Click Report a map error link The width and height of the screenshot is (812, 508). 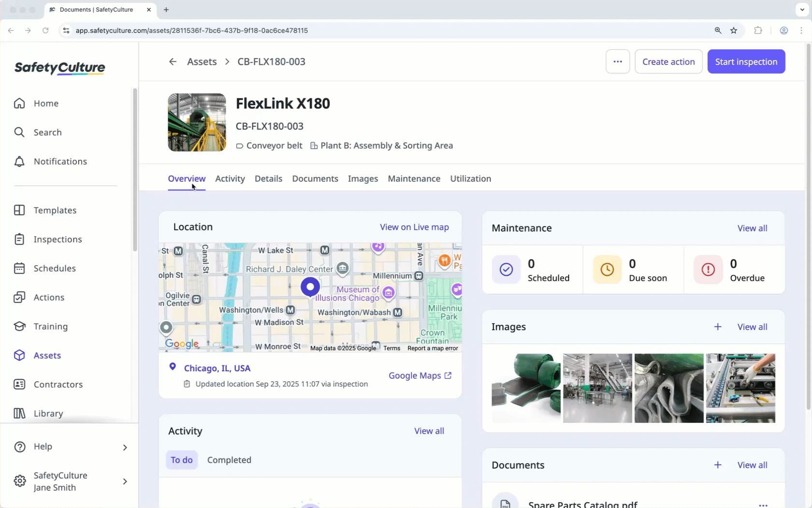tap(433, 348)
